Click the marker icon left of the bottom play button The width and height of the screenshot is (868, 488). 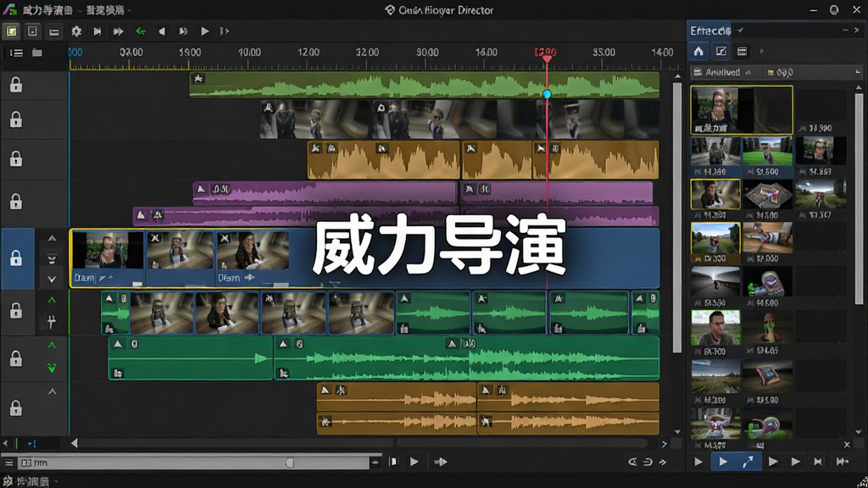tap(393, 462)
